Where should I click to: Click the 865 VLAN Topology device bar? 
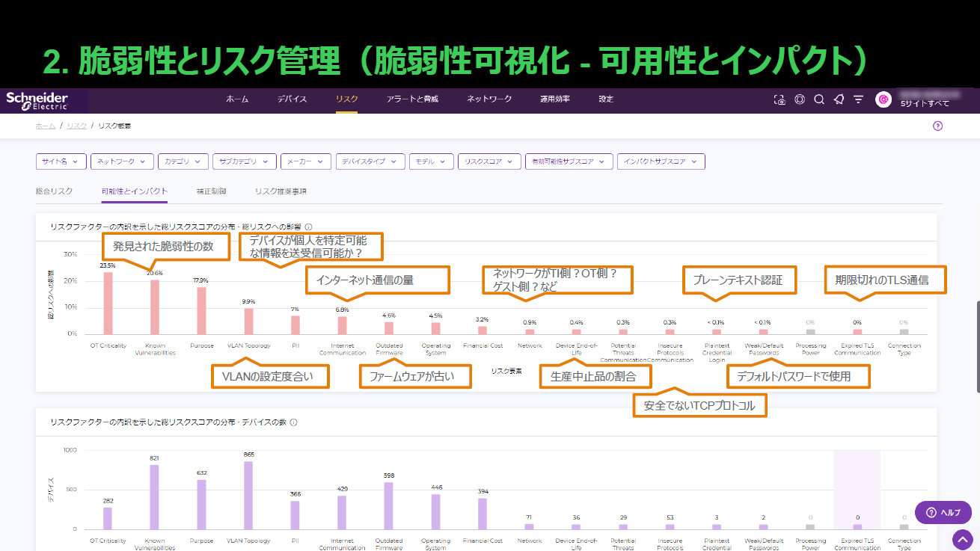(248, 495)
